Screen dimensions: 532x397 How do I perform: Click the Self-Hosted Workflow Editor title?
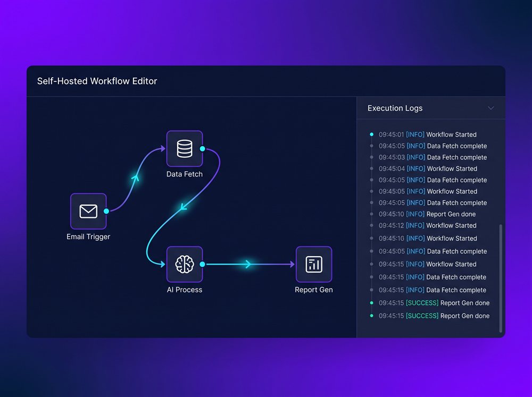coord(97,81)
